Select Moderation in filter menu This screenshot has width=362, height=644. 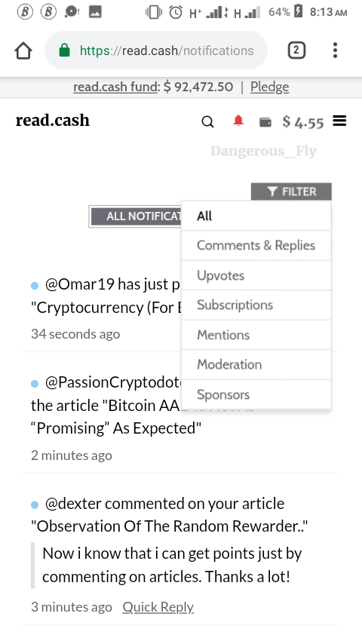[256, 364]
